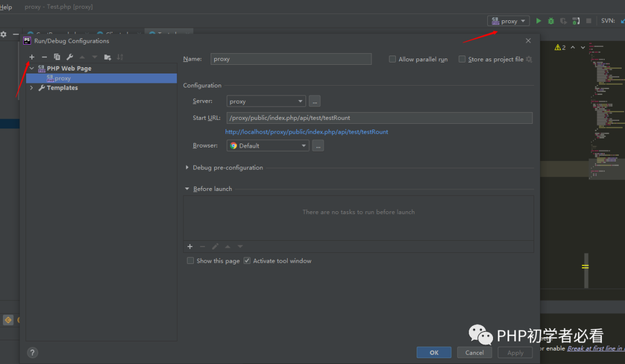This screenshot has width=625, height=364.
Task: Browse browsers with ellipsis button
Action: coord(318,145)
